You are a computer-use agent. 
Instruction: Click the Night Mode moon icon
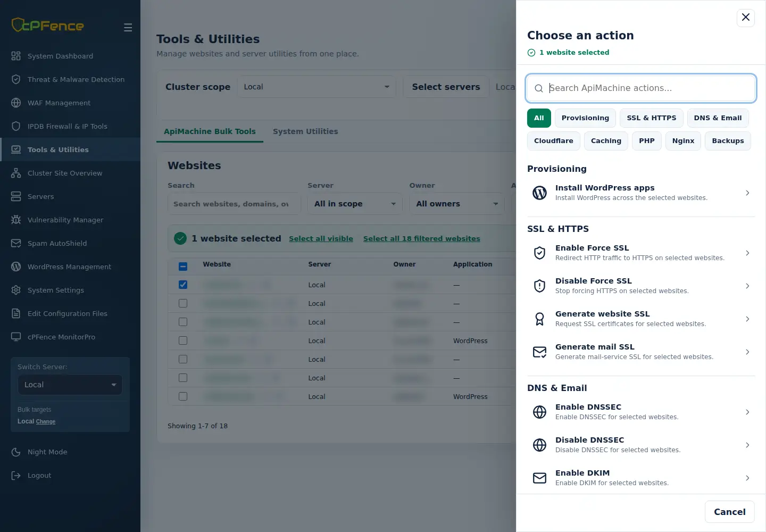point(16,452)
